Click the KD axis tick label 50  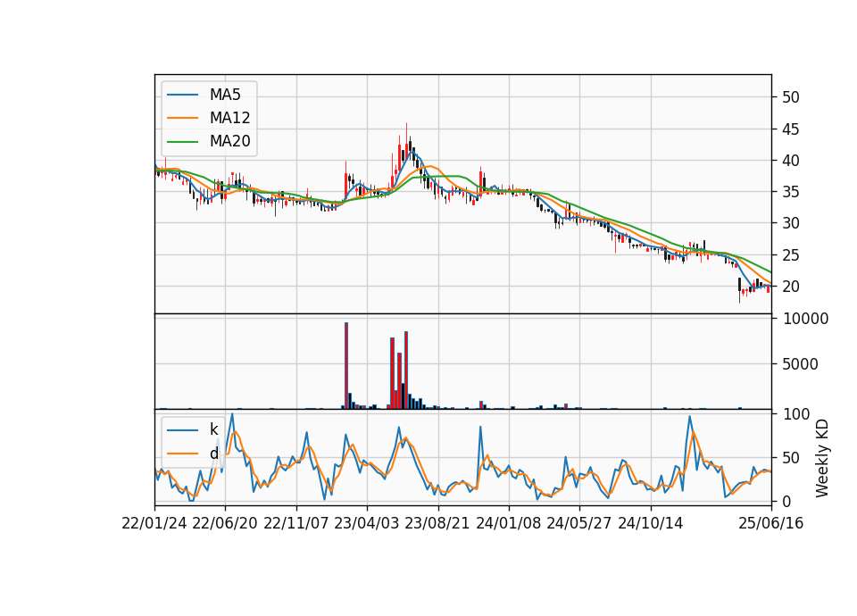click(x=791, y=457)
